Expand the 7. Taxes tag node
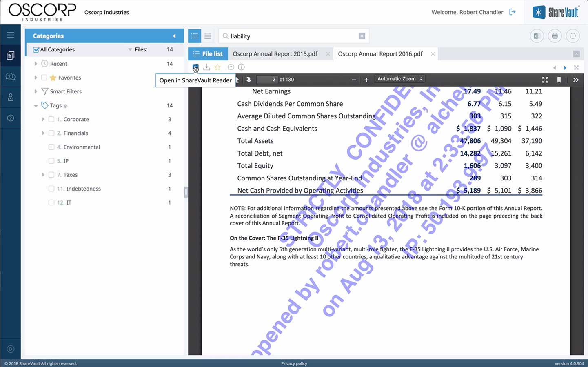The image size is (588, 367). point(43,175)
